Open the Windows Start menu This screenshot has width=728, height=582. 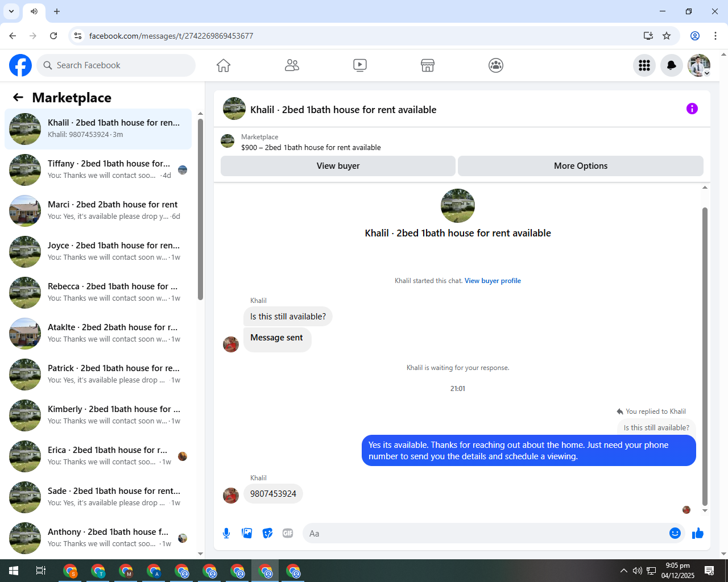14,571
